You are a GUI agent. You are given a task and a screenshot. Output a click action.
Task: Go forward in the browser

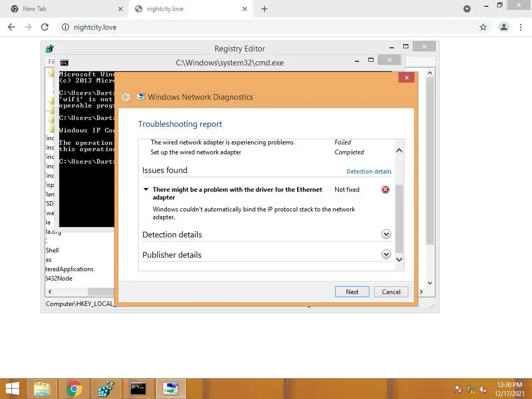point(28,27)
